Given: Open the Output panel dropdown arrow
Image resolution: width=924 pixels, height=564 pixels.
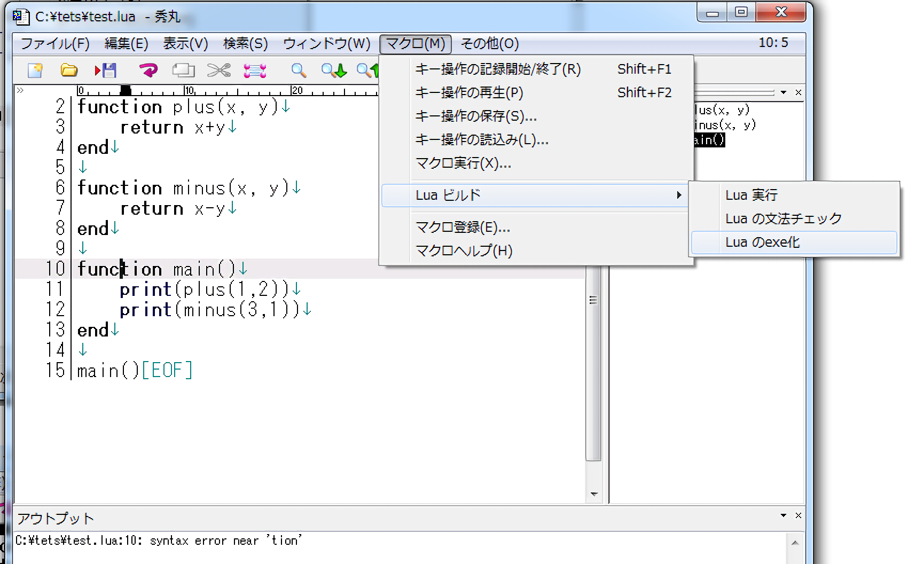Looking at the screenshot, I should (783, 515).
